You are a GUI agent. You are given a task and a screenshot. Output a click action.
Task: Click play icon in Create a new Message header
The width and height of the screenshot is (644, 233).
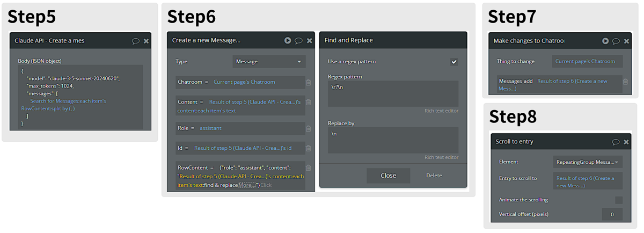(288, 40)
